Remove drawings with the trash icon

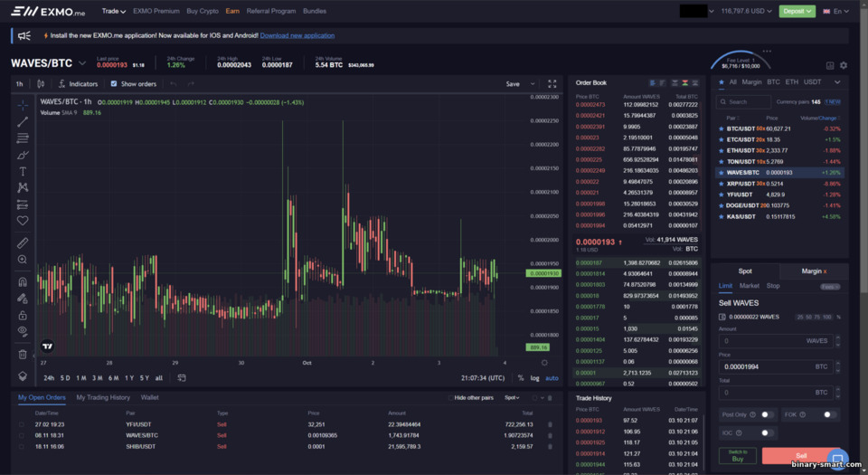(x=23, y=355)
